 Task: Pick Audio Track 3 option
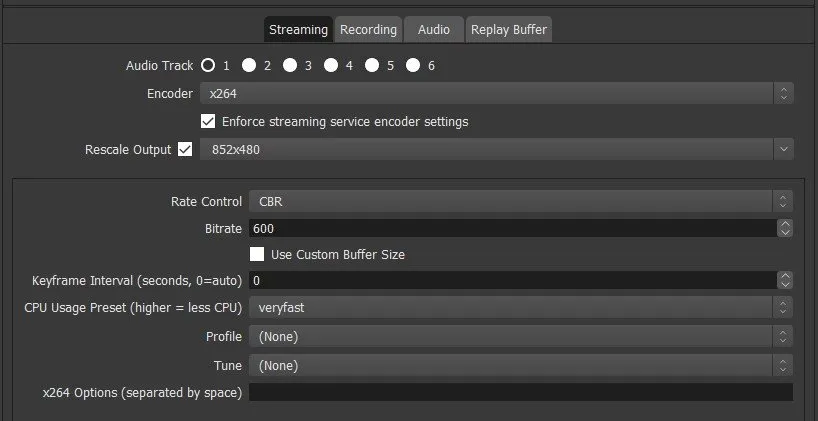click(x=290, y=66)
